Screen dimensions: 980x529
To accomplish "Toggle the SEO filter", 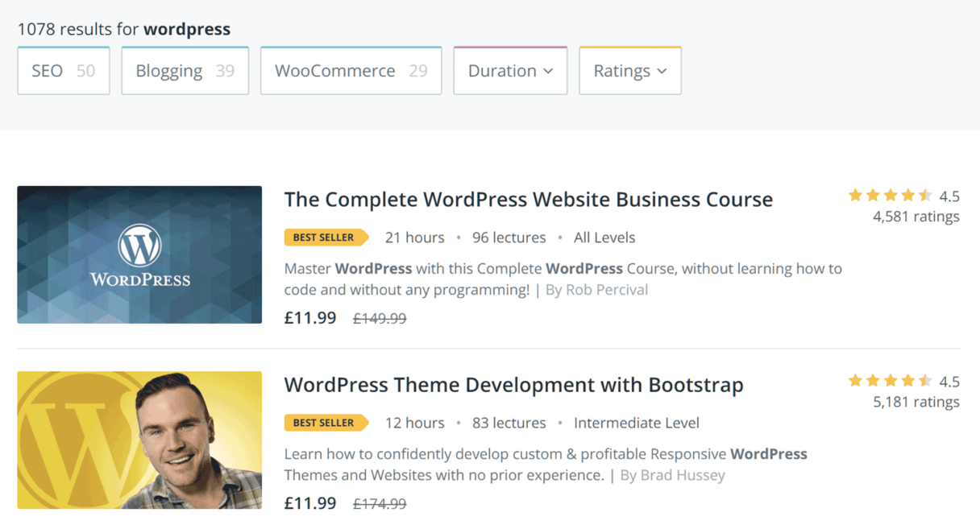I will pyautogui.click(x=63, y=70).
